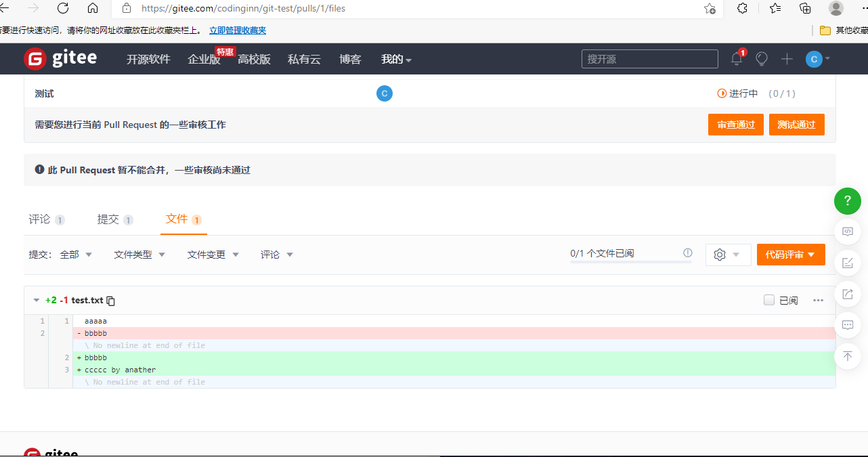
Task: Open the favorites list icon
Action: [x=775, y=8]
